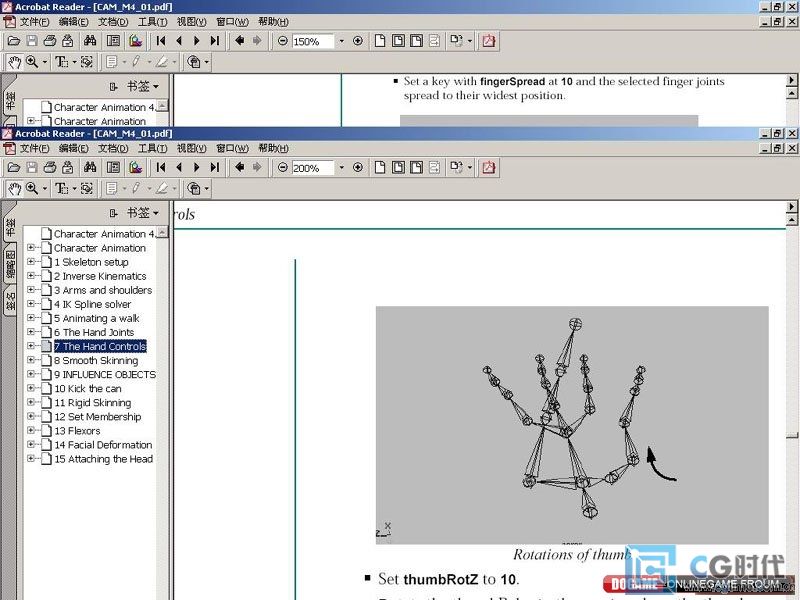Viewport: 800px width, 600px height.
Task: Select 13 Flexors bookmark
Action: 77,431
